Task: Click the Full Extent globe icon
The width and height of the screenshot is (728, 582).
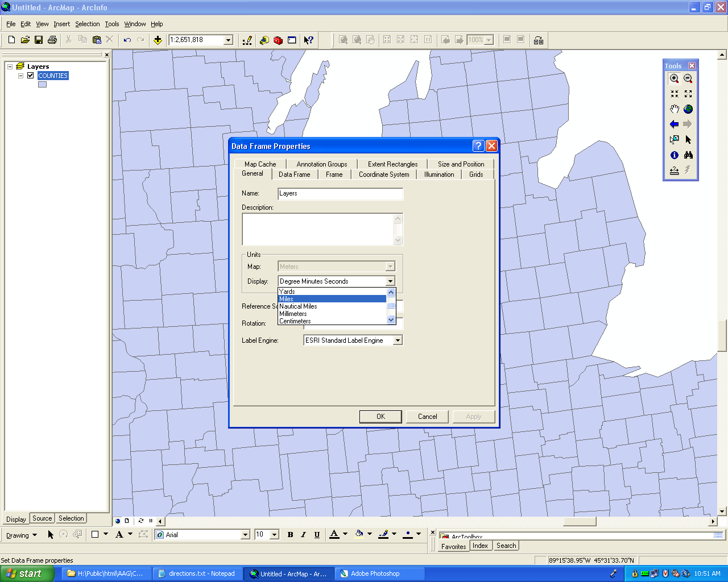Action: (688, 109)
